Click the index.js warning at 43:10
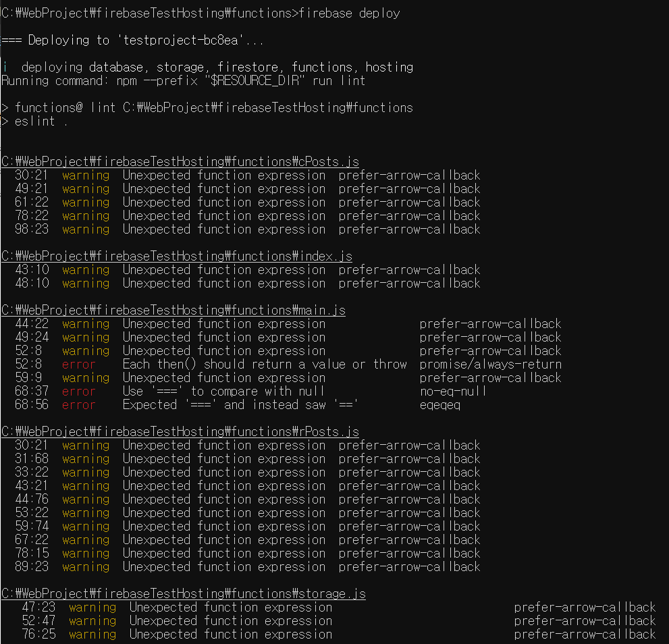Screen dimensions: 669x644 [x=248, y=270]
